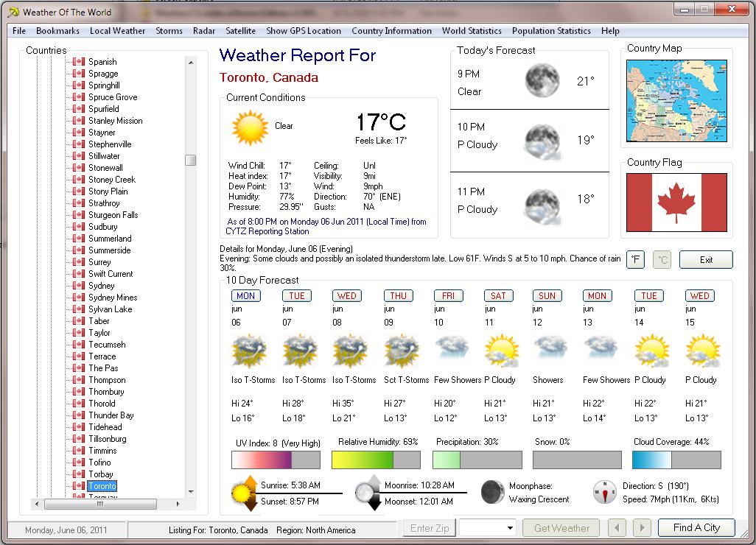The width and height of the screenshot is (756, 545).
Task: Open the Radar menu
Action: pyautogui.click(x=204, y=31)
